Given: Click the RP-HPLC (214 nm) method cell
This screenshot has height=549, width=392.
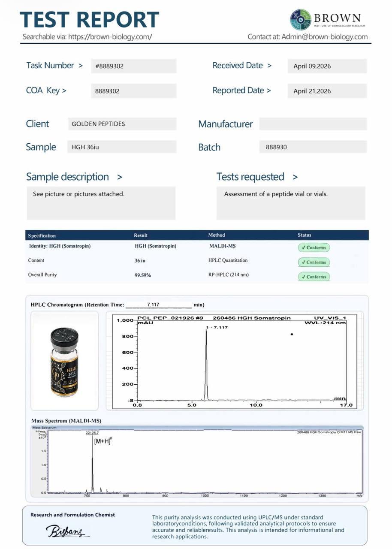Looking at the screenshot, I should (229, 274).
